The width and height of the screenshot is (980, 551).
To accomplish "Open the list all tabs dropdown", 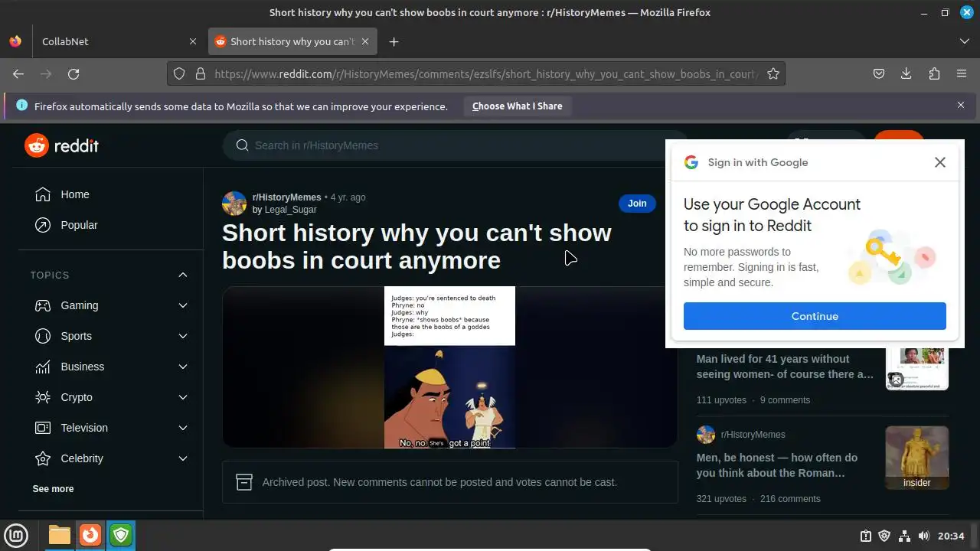I will pos(965,41).
